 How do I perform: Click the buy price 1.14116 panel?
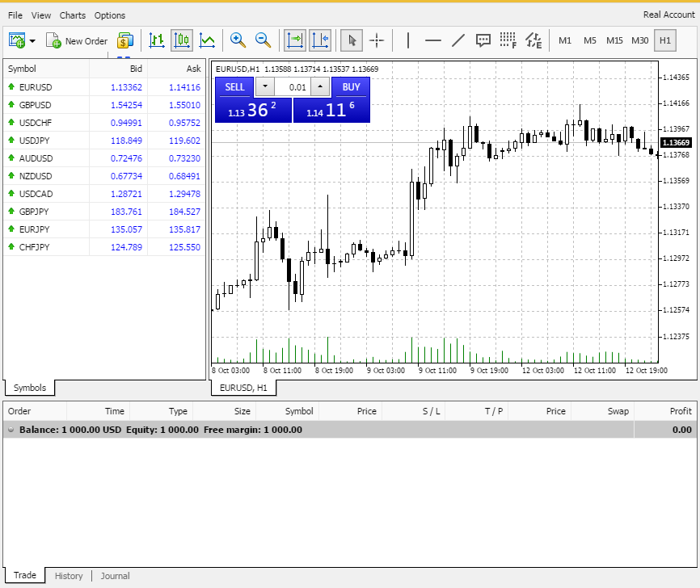(x=331, y=110)
